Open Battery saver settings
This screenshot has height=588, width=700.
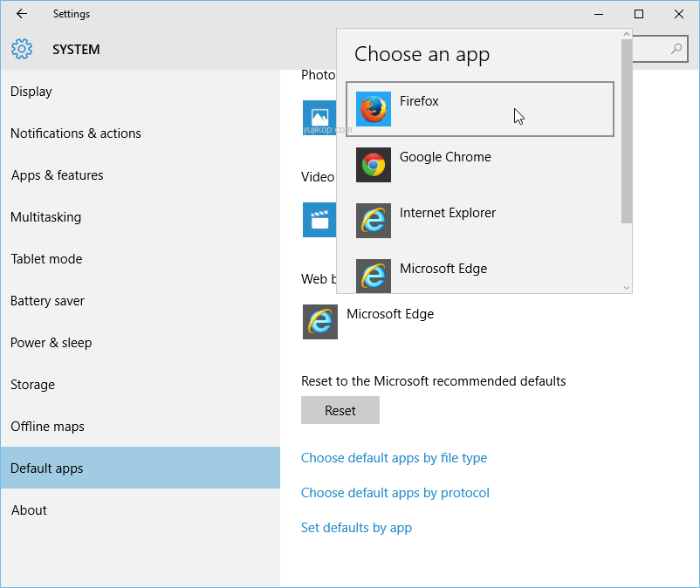(x=141, y=301)
